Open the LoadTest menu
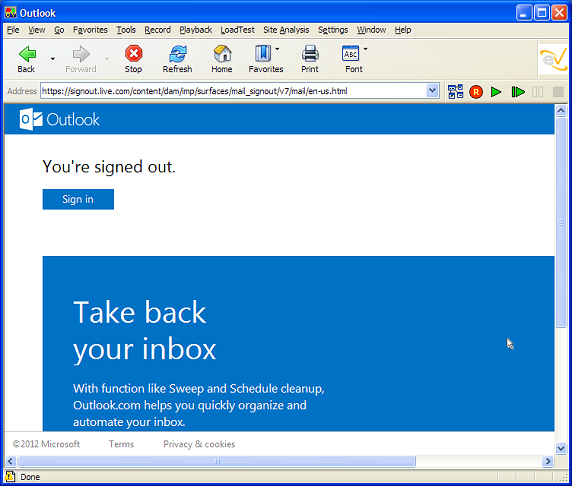Viewport: 572px width, 486px height. 237,30
